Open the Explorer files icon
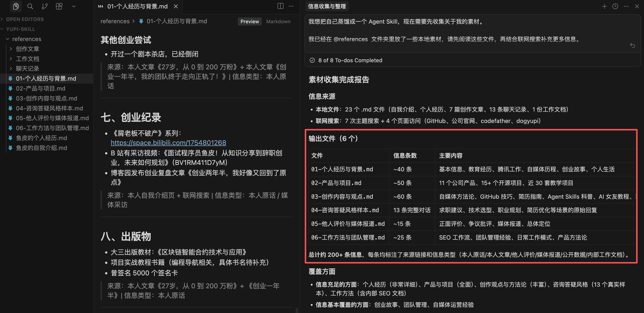644x313 pixels. point(16,6)
